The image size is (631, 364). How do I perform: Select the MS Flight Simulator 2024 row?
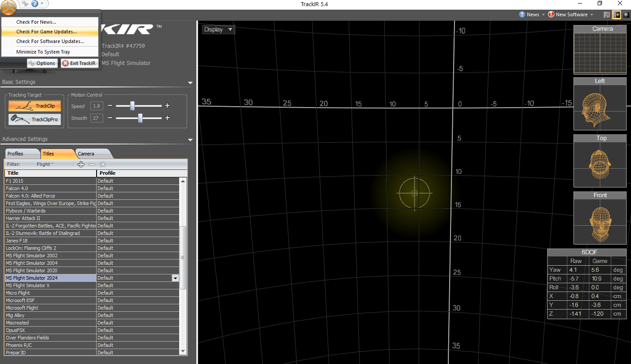pyautogui.click(x=92, y=278)
